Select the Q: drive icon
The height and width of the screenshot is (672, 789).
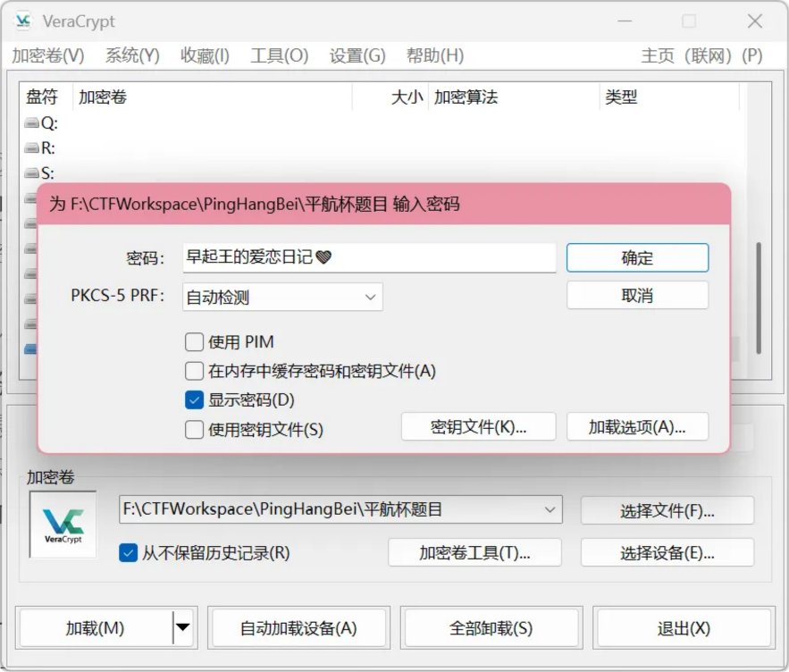[31, 122]
